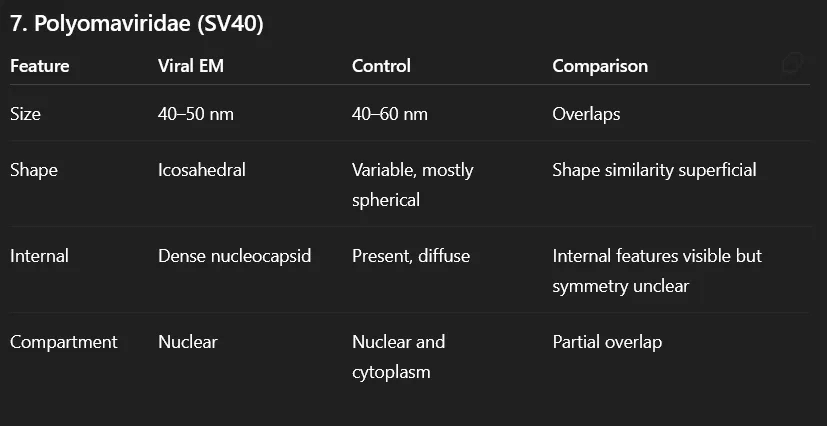Select the Feature column header
The height and width of the screenshot is (426, 827).
point(40,66)
